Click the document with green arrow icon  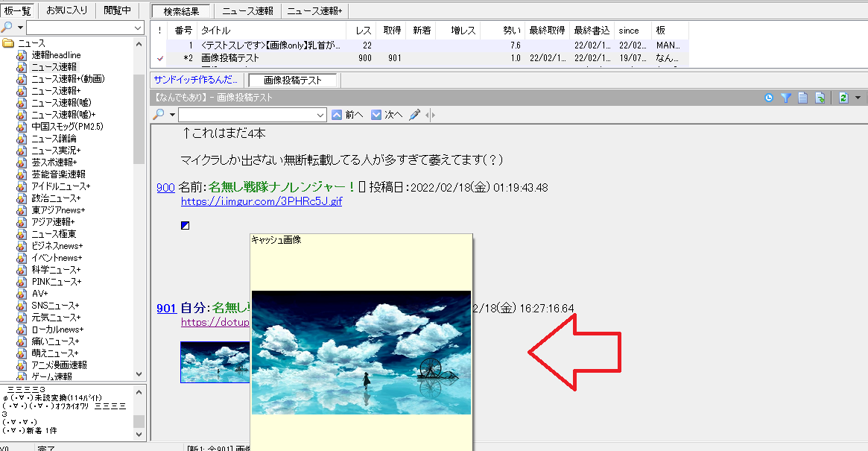pos(820,98)
